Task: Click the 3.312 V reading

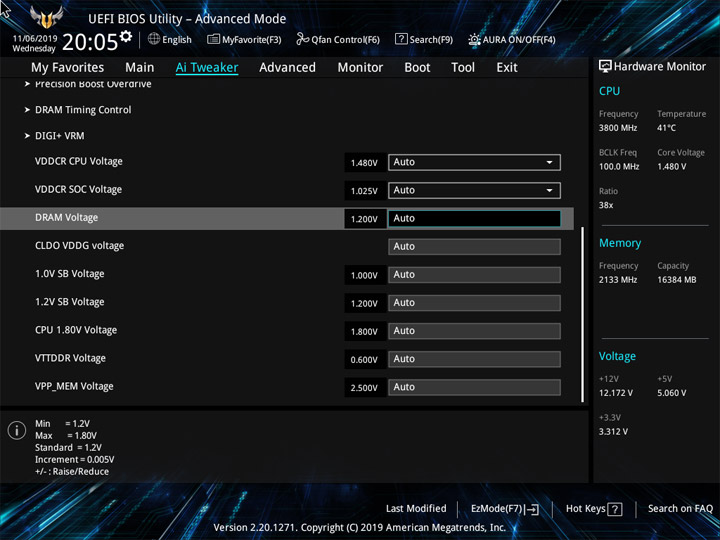Action: pos(613,432)
